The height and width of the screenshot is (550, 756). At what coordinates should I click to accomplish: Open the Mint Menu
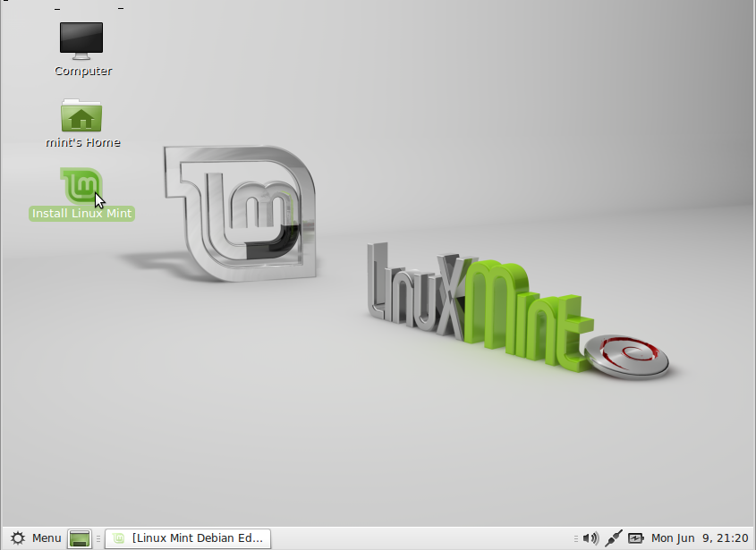[38, 538]
